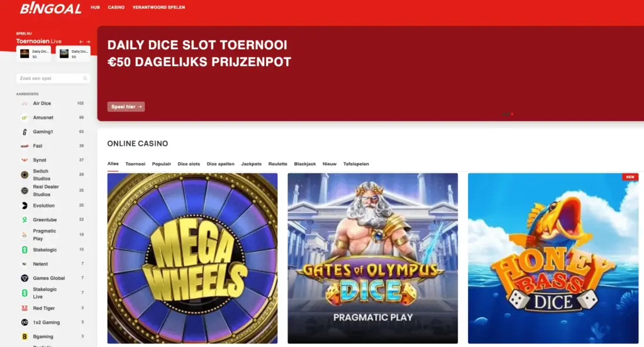The image size is (644, 347).
Task: Open the Casino menu item
Action: click(x=116, y=8)
